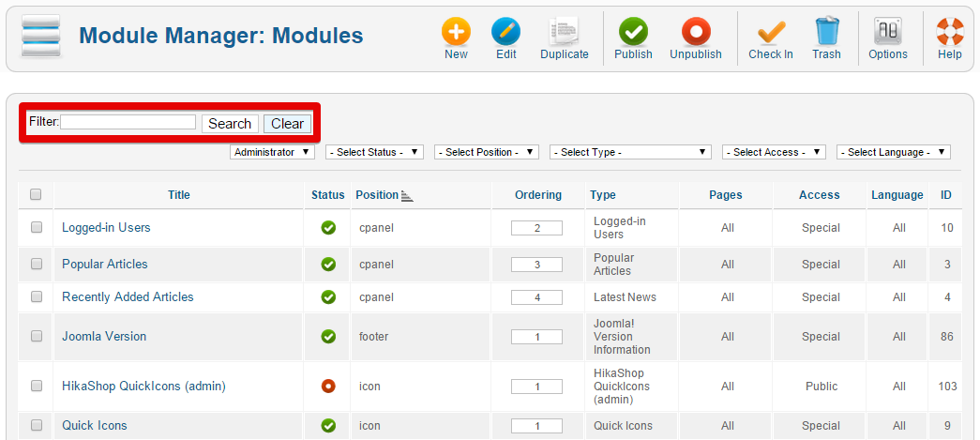This screenshot has width=980, height=440.
Task: Click the Search filter button
Action: pyautogui.click(x=230, y=124)
